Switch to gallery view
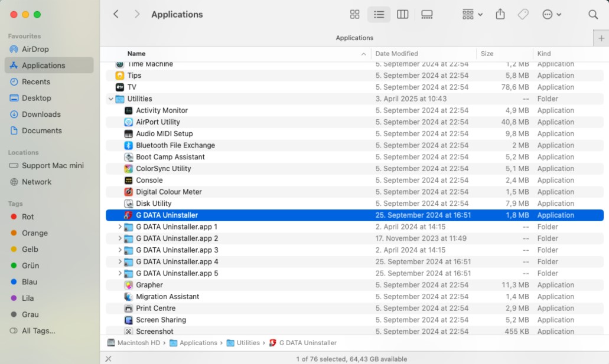The height and width of the screenshot is (364, 609). coord(426,14)
